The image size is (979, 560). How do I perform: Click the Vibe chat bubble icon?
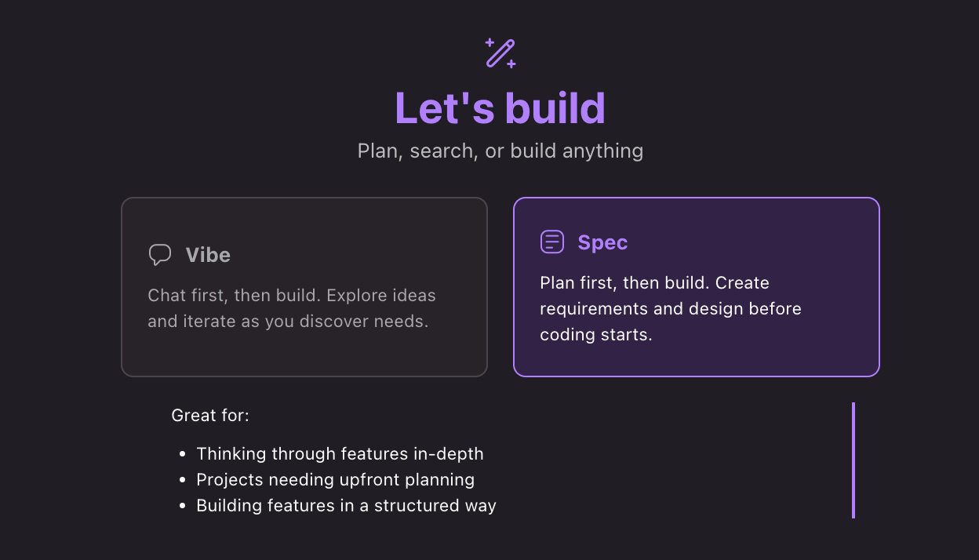point(160,255)
